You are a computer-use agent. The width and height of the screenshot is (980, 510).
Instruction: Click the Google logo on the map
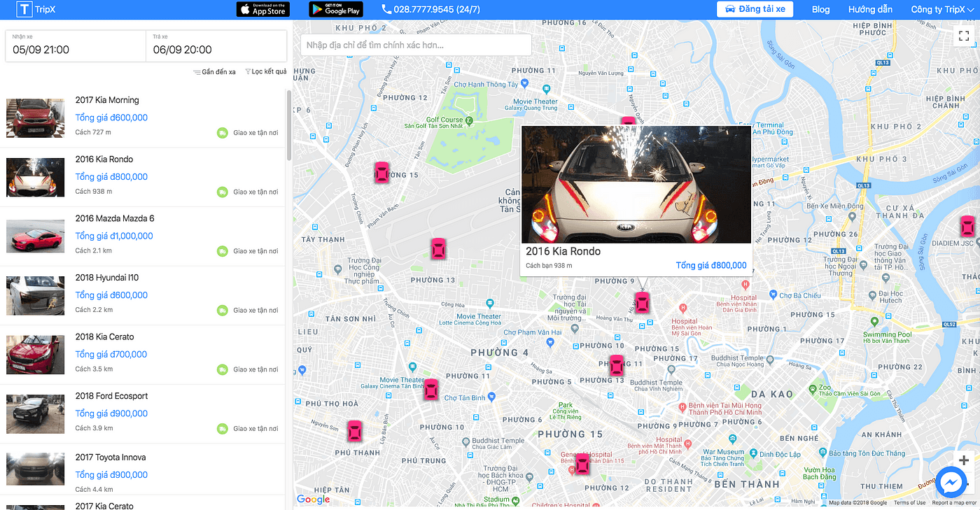313,499
